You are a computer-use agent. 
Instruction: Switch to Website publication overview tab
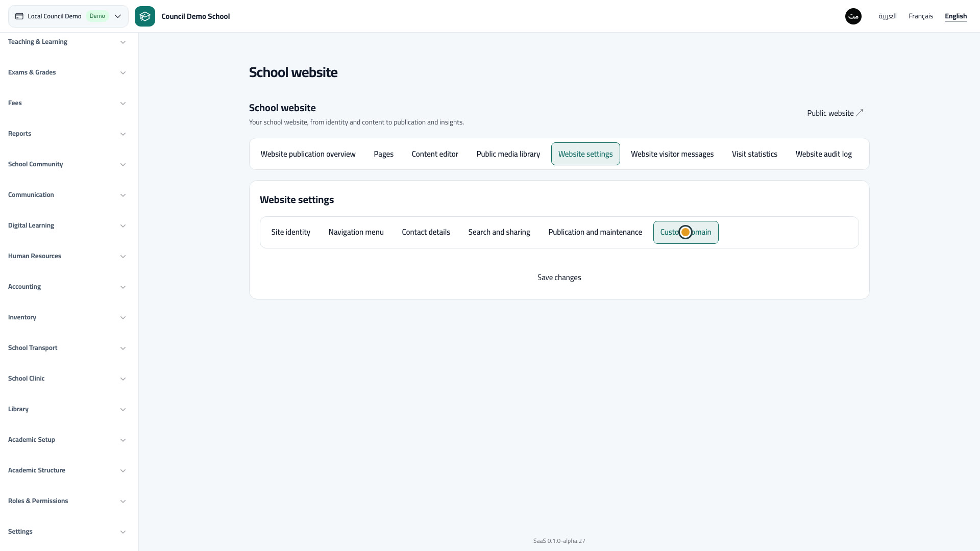[308, 154]
